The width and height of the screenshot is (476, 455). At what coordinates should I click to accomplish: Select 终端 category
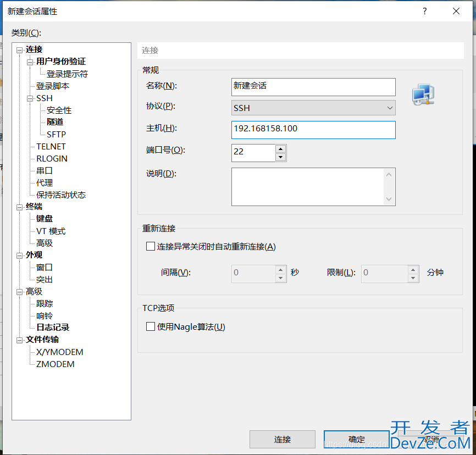click(34, 207)
